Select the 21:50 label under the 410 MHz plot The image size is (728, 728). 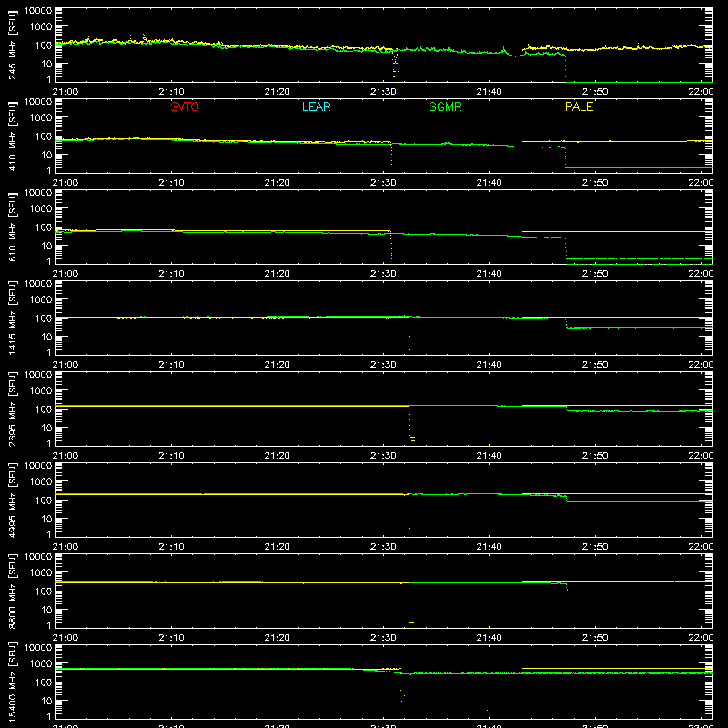pyautogui.click(x=595, y=183)
